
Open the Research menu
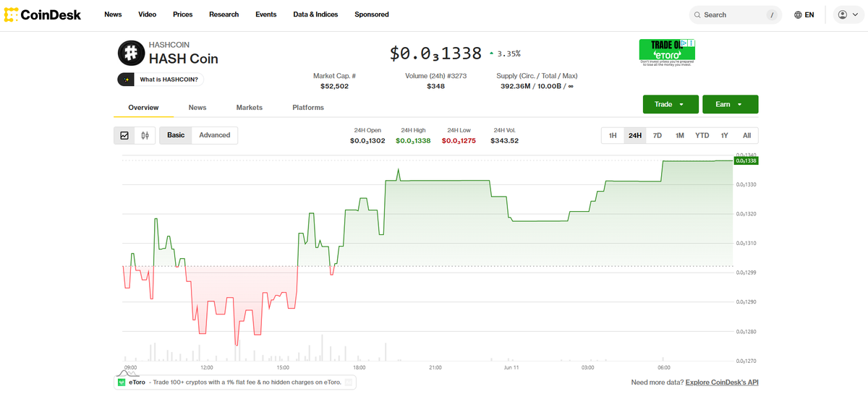coord(224,14)
